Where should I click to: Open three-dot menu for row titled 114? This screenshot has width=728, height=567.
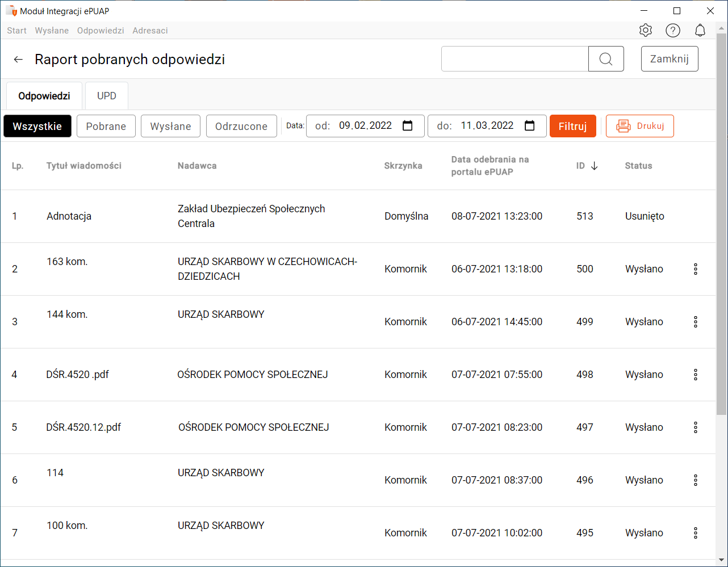click(696, 480)
